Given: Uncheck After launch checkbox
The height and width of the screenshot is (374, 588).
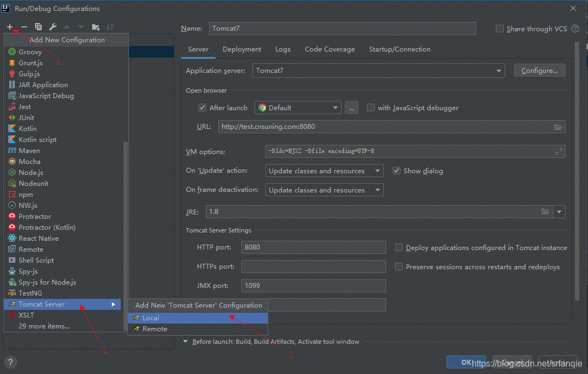Looking at the screenshot, I should pyautogui.click(x=202, y=107).
